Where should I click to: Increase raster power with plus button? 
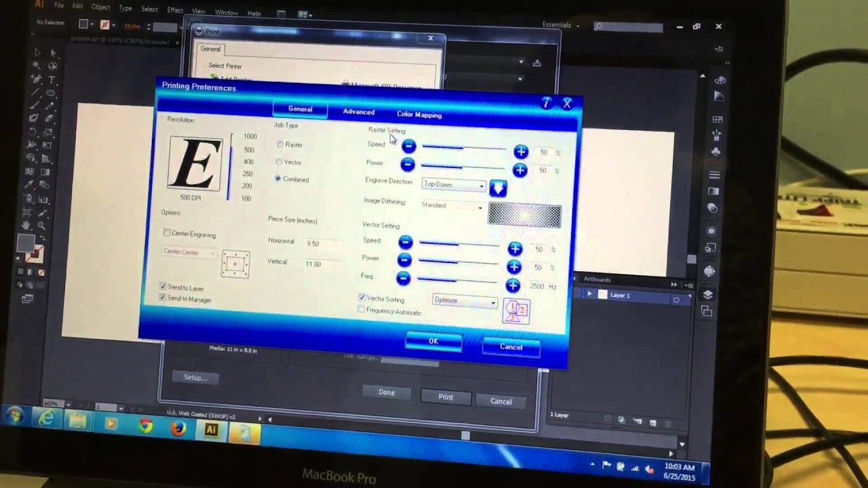pyautogui.click(x=519, y=170)
